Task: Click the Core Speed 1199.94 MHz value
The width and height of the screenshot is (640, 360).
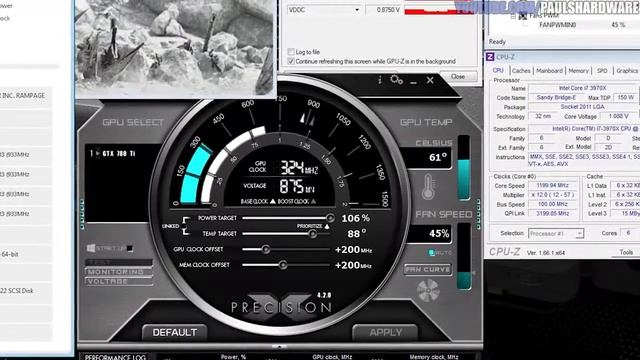Action: [553, 186]
